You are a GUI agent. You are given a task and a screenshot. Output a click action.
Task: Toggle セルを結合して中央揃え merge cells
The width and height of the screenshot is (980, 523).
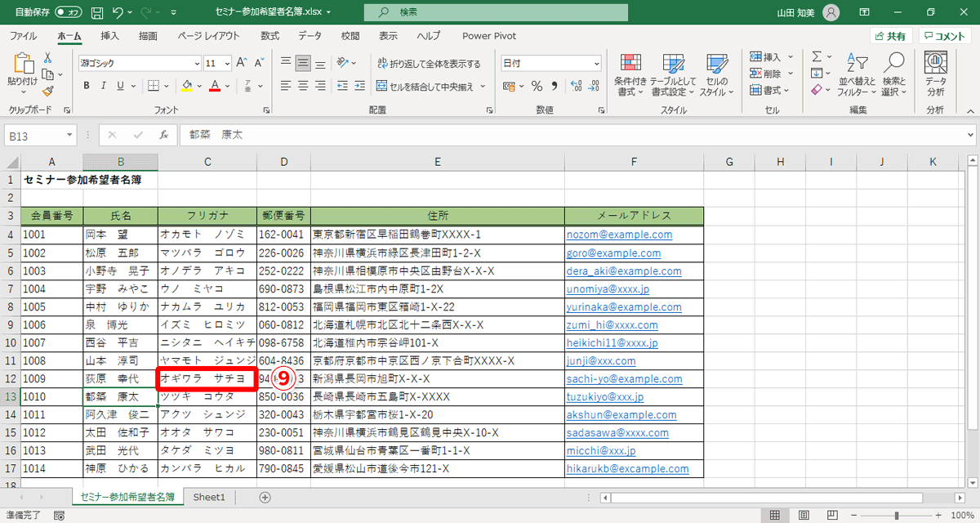click(x=425, y=86)
